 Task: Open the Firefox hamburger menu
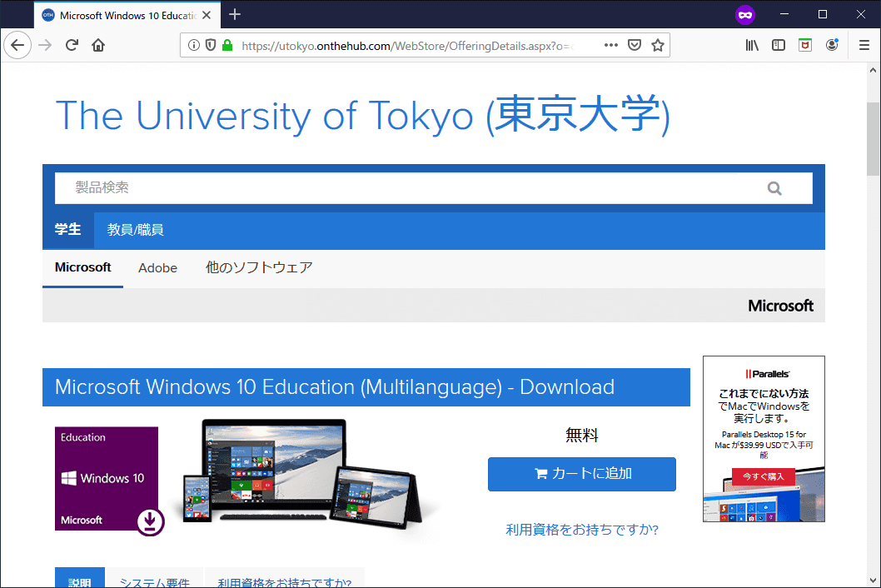(864, 45)
